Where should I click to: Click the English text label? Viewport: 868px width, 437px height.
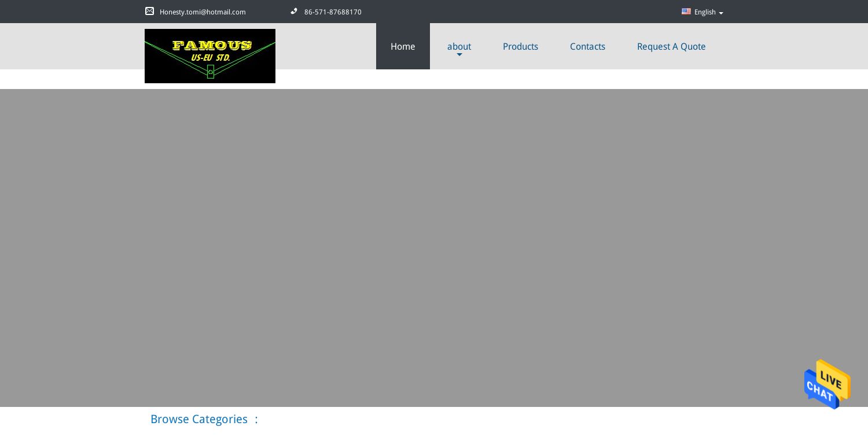point(705,12)
